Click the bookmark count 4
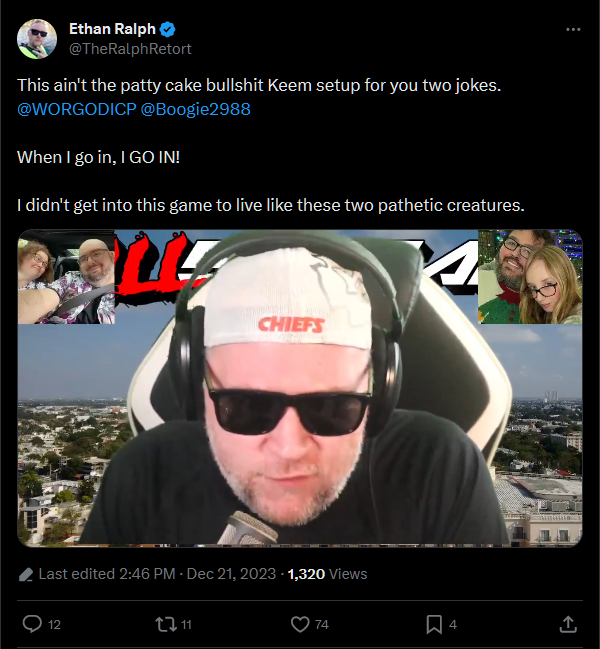Screen dimensions: 600x649 pyautogui.click(x=453, y=625)
